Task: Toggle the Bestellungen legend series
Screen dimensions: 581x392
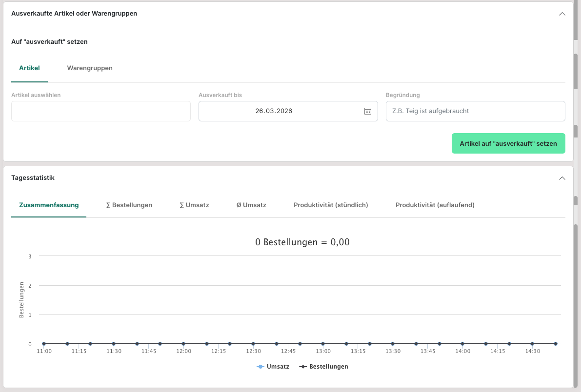Action: (x=324, y=367)
